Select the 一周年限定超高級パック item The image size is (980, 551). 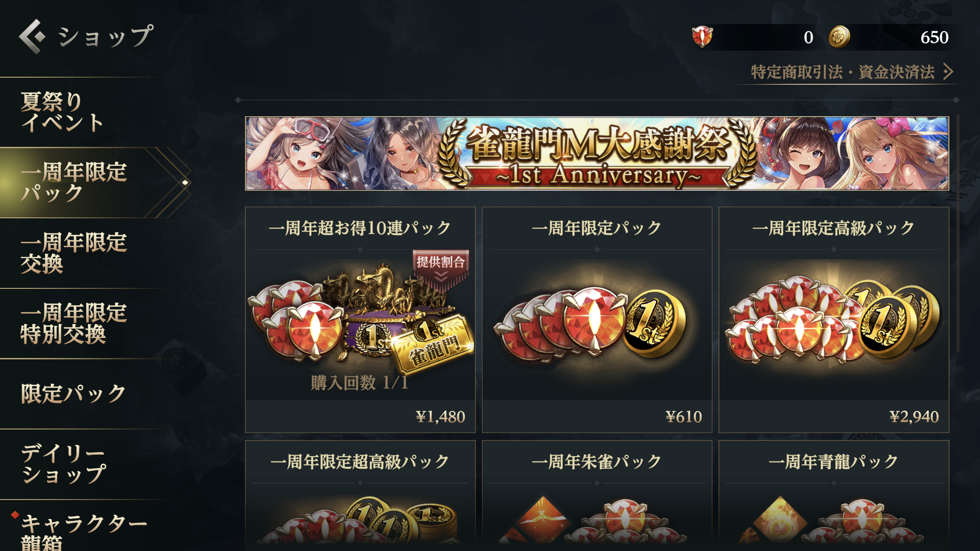(x=360, y=496)
